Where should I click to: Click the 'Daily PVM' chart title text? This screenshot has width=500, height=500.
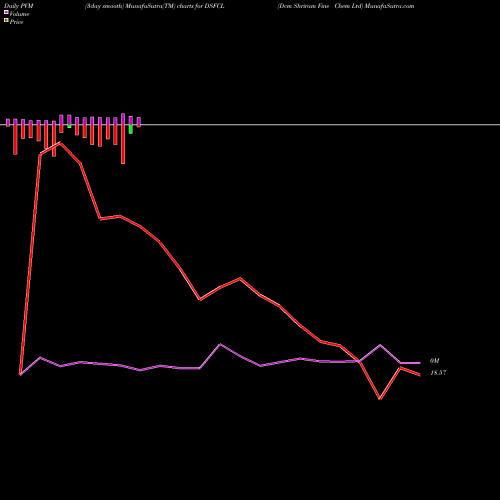19,6
